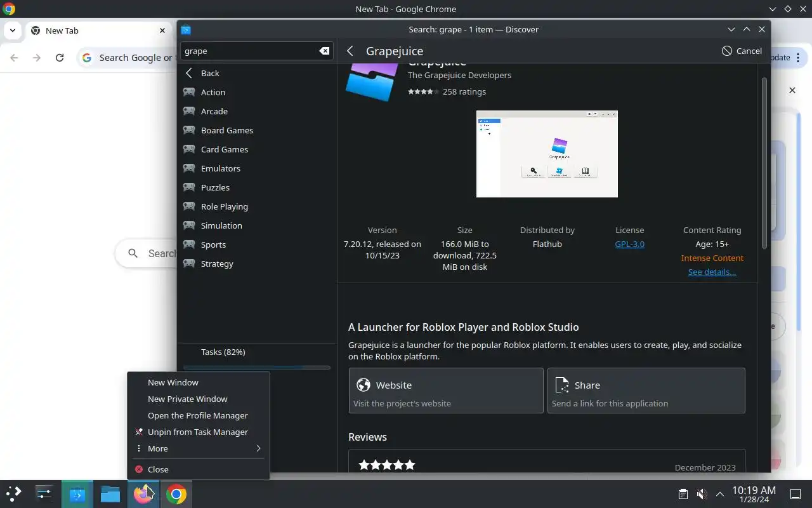Open See details content rating link

[x=712, y=272]
